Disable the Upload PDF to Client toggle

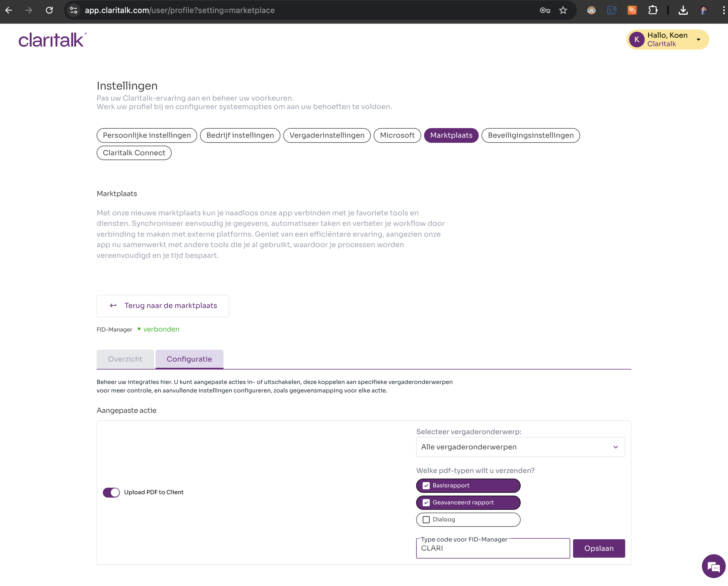(x=111, y=492)
